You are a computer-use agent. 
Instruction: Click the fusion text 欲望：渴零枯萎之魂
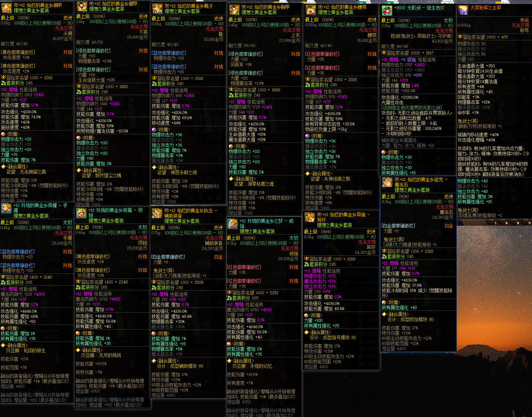[254, 184]
